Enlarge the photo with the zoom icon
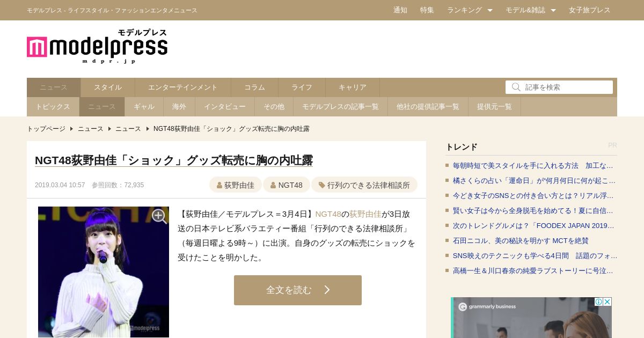 (x=159, y=216)
